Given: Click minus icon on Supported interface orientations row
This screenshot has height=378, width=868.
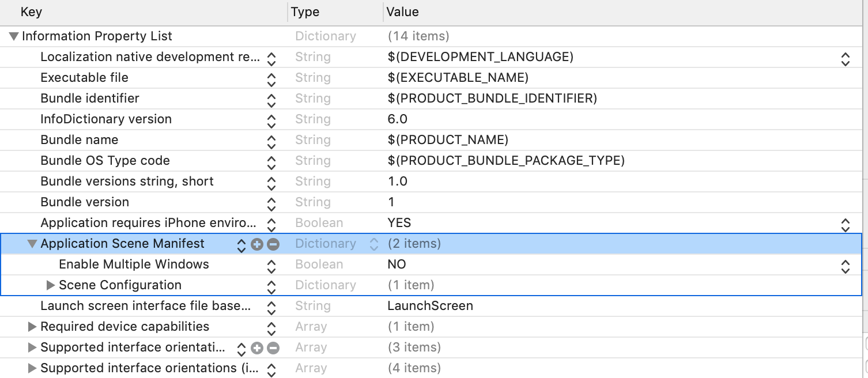Looking at the screenshot, I should (273, 348).
